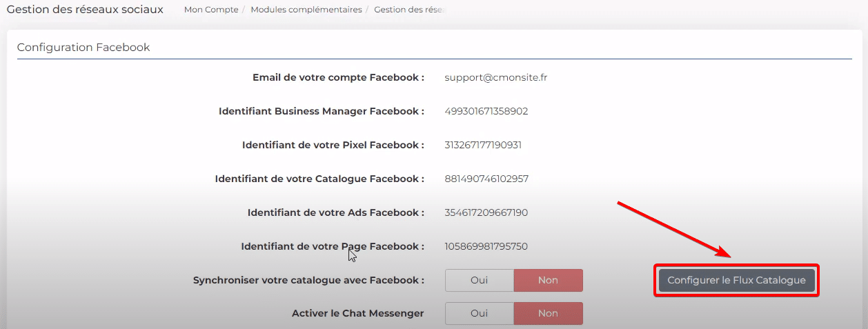Enable Oui for Activer le Chat Messenger
Image resolution: width=868 pixels, height=329 pixels.
480,313
